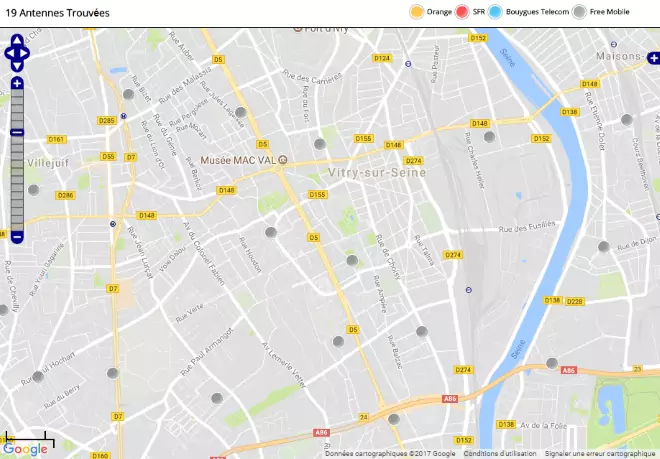Click the zoom out minus button at slider bottom
This screenshot has width=660, height=459.
[x=17, y=237]
